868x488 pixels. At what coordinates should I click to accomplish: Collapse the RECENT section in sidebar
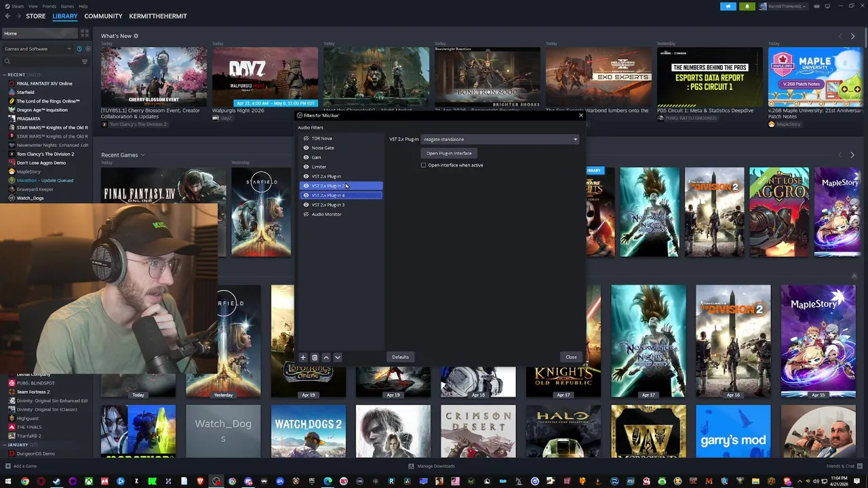(x=4, y=75)
